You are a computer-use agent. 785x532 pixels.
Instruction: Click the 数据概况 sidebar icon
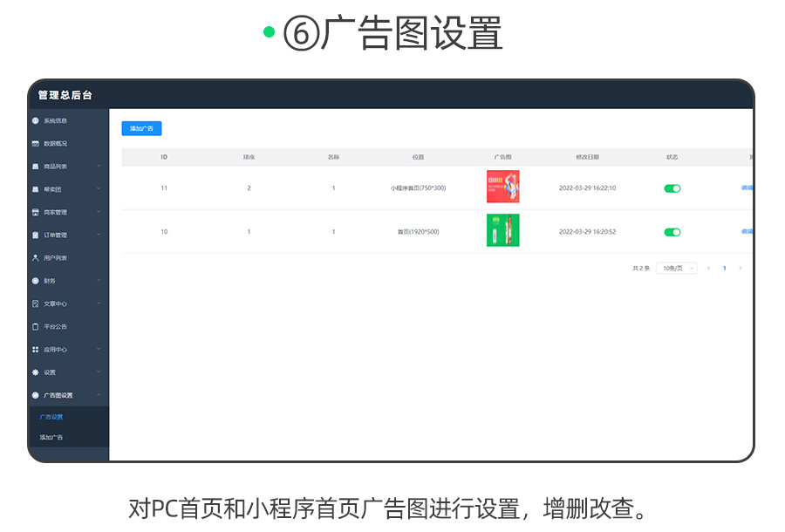pyautogui.click(x=36, y=143)
